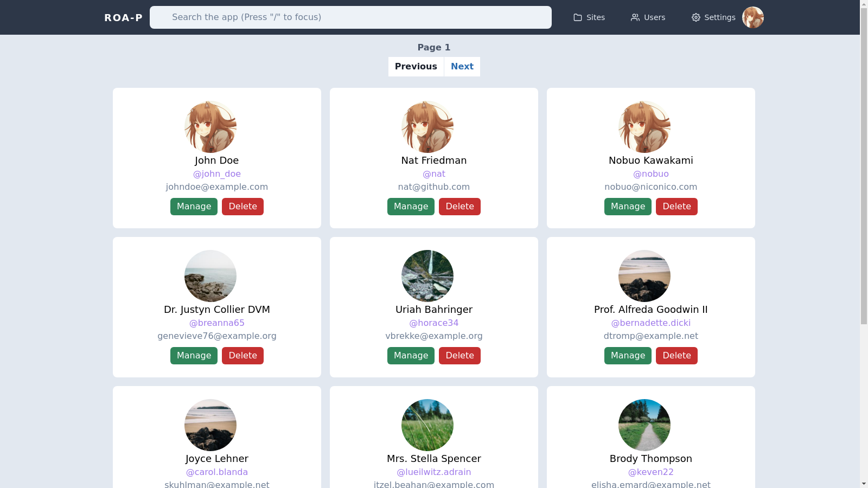
Task: Click the Previous pagination button
Action: click(x=416, y=66)
